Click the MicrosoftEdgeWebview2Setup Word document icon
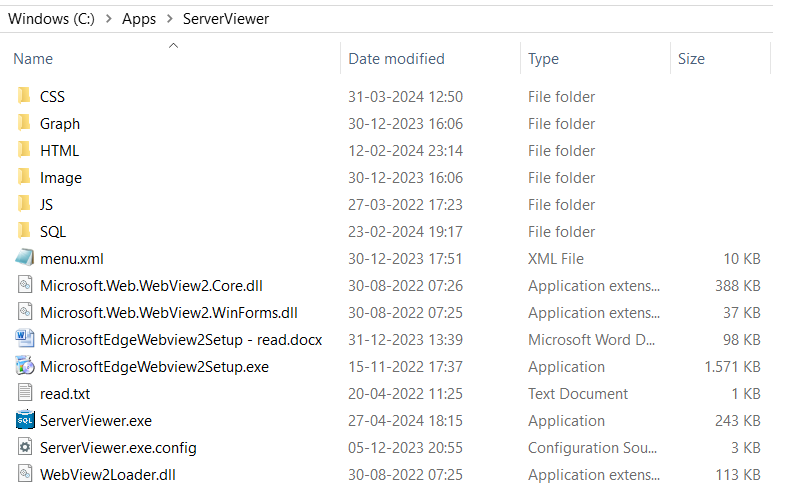This screenshot has width=790, height=497. [x=25, y=340]
